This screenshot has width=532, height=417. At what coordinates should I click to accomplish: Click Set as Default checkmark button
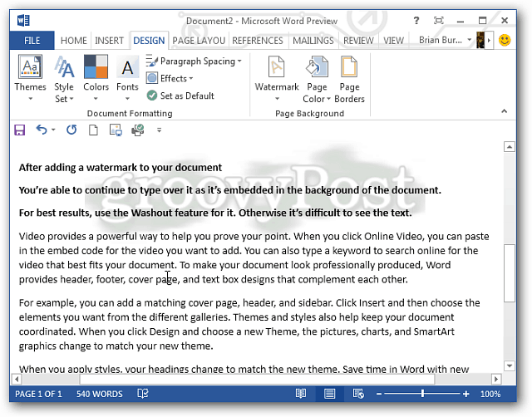coord(180,96)
